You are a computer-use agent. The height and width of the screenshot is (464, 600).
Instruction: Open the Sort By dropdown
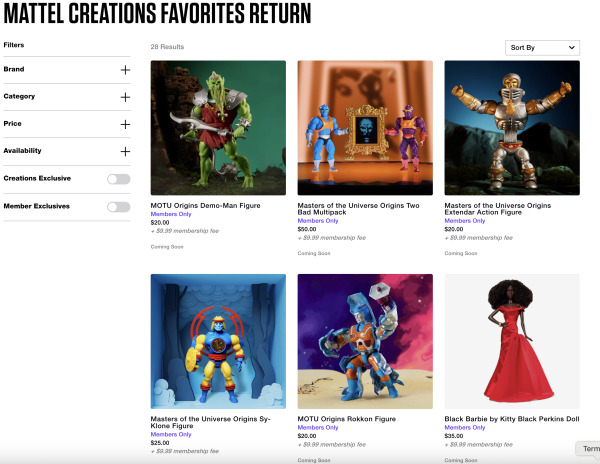[x=543, y=47]
